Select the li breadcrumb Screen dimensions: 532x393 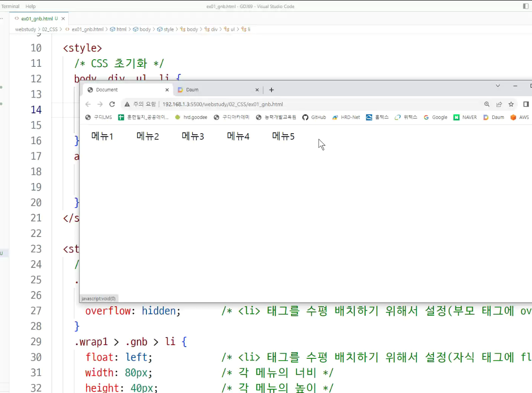coord(246,29)
